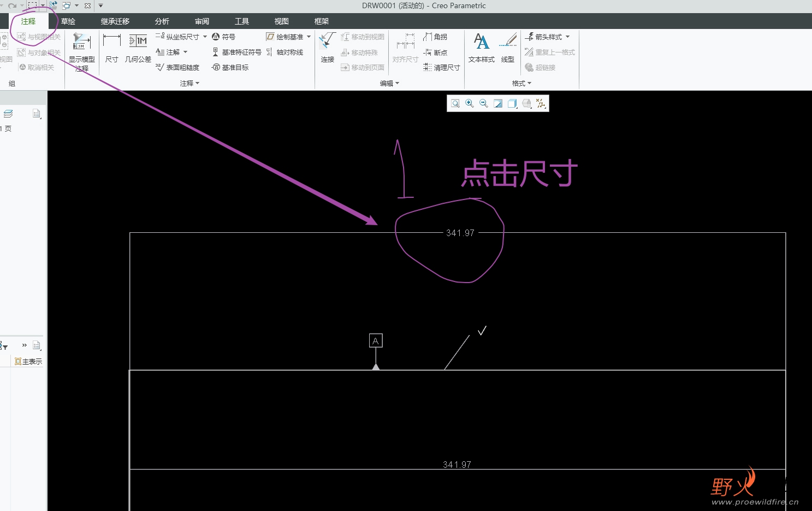
Task: Click Refit view in graphics toolbar
Action: [455, 103]
